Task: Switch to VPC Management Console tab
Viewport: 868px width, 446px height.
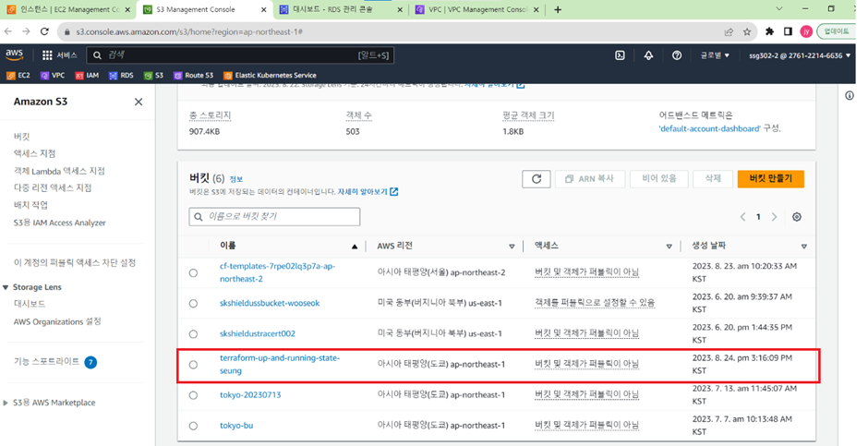Action: click(x=477, y=9)
